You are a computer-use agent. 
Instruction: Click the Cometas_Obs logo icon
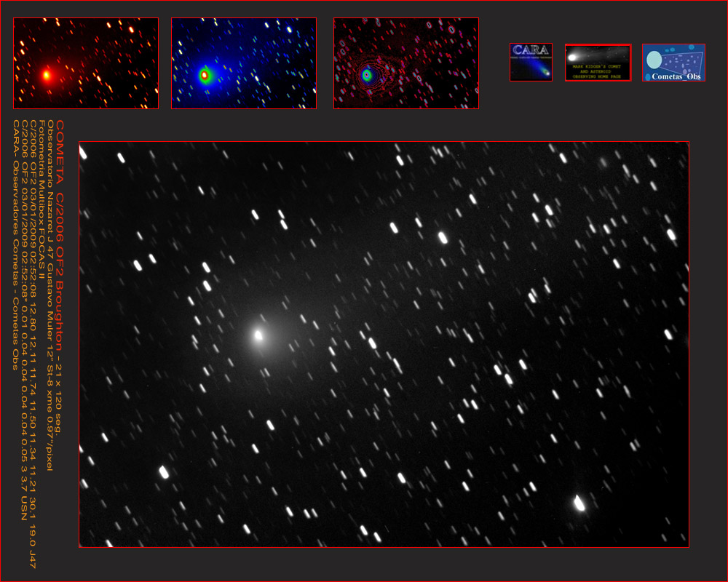point(673,63)
